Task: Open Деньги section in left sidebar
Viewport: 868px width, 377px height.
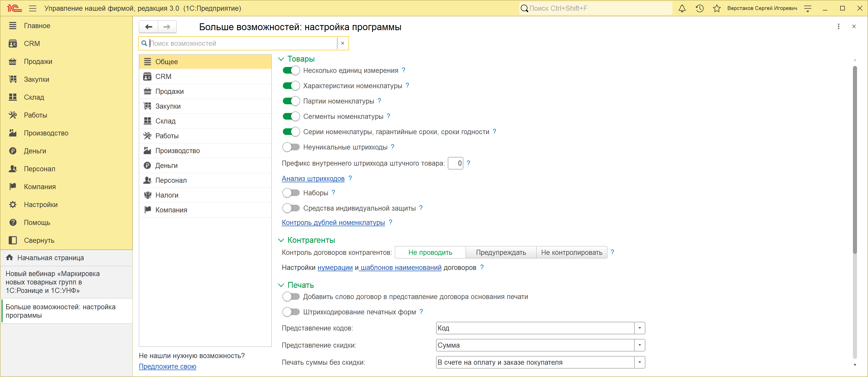Action: (66, 151)
